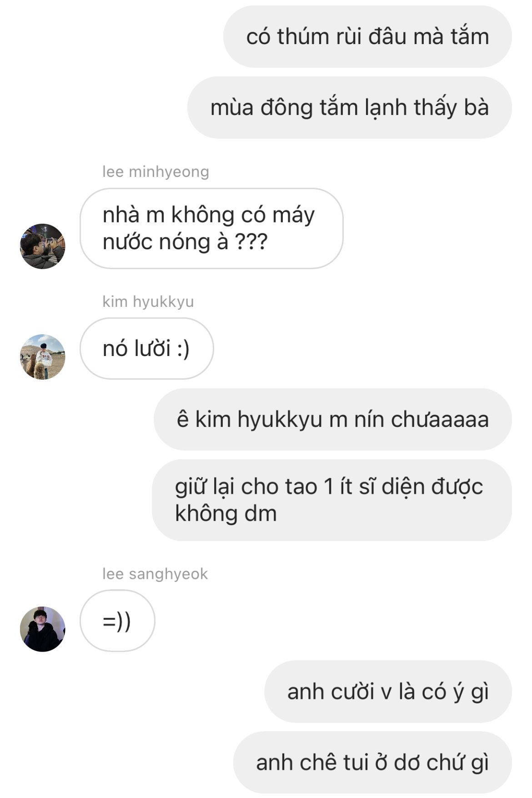The image size is (532, 798).
Task: Tap the 'nó lười :)' message bubble
Action: coord(147,349)
